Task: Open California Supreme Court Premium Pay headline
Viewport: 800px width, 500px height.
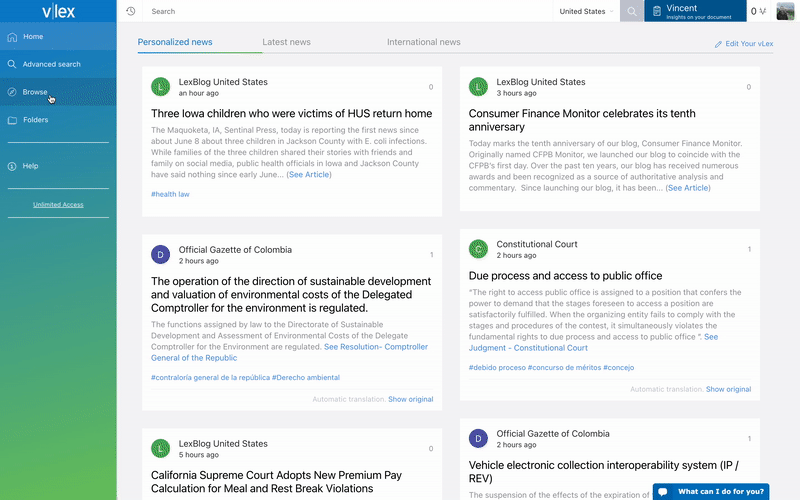Action: coord(277,482)
